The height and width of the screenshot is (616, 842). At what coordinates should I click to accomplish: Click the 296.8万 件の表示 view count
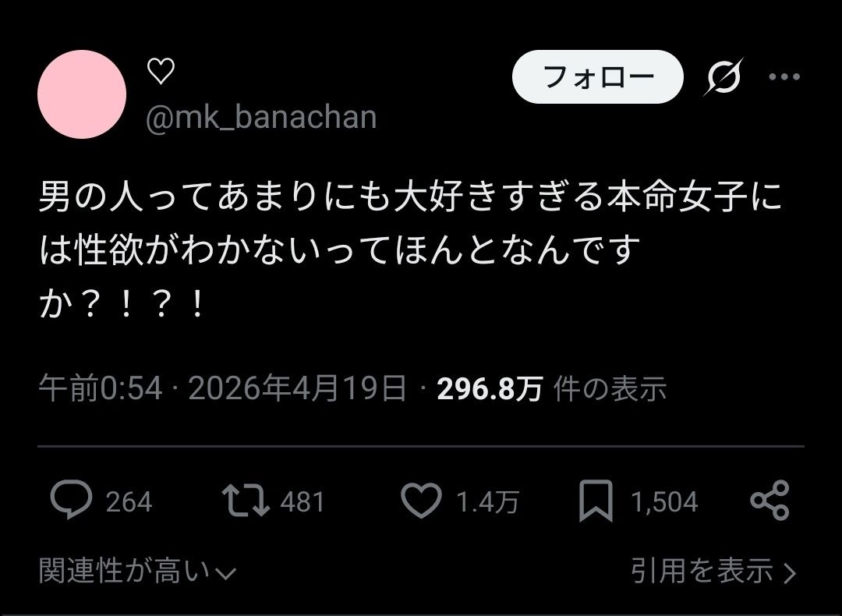click(551, 389)
